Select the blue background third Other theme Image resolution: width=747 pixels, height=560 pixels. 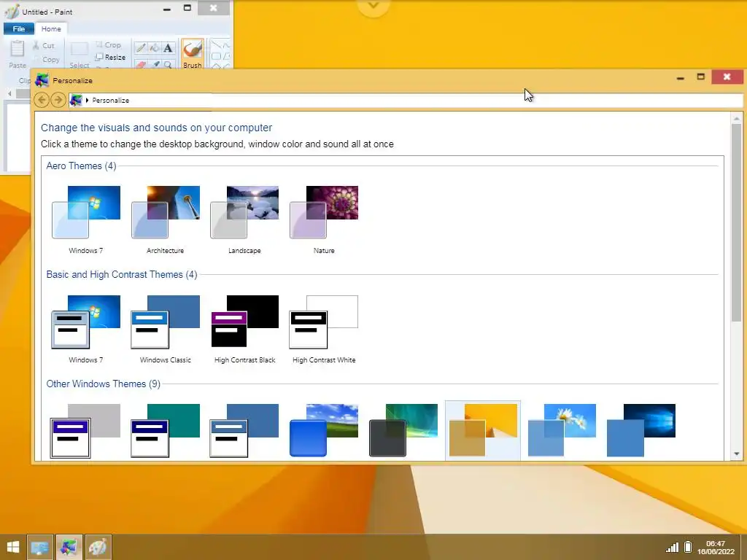244,430
